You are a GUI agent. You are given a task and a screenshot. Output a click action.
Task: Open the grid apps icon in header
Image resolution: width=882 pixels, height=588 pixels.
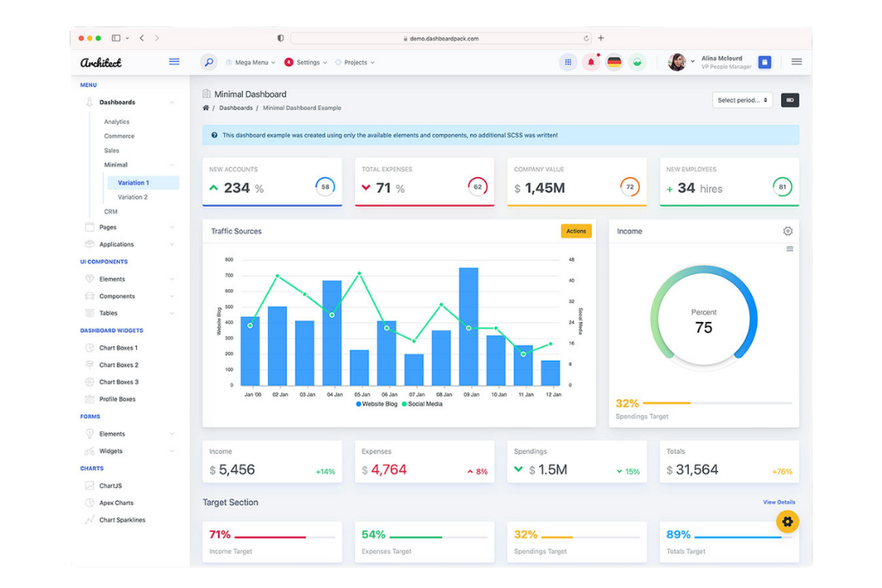tap(568, 62)
